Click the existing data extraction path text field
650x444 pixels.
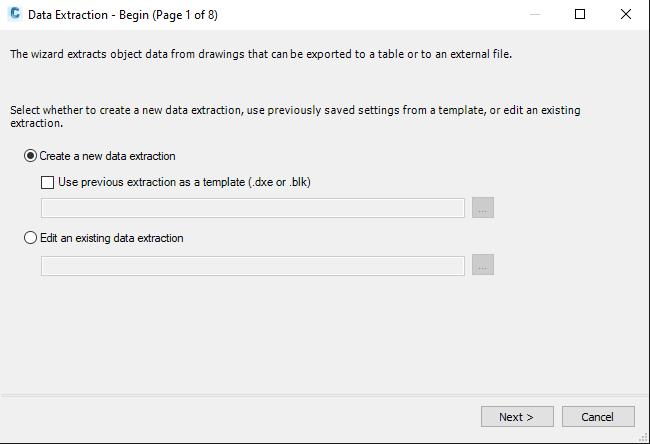pyautogui.click(x=252, y=265)
